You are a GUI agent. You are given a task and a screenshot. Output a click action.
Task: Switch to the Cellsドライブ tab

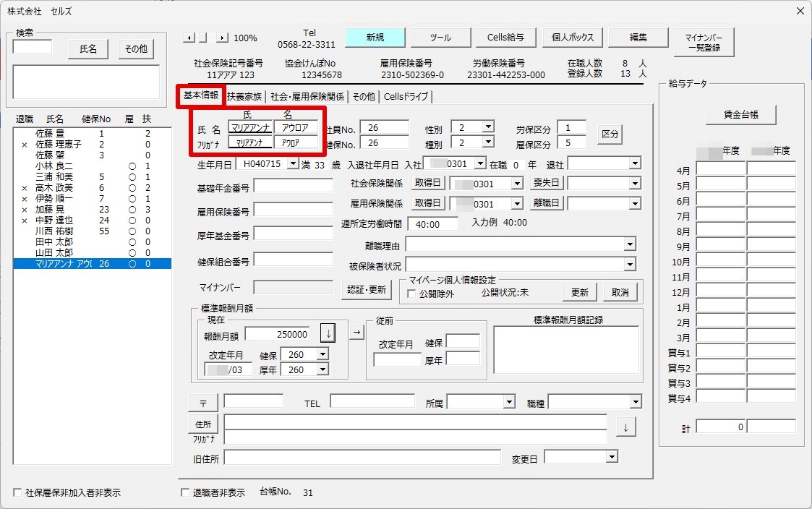[406, 97]
